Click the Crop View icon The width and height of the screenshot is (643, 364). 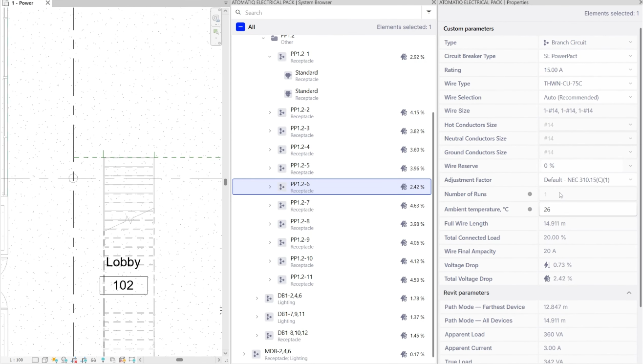[74, 360]
